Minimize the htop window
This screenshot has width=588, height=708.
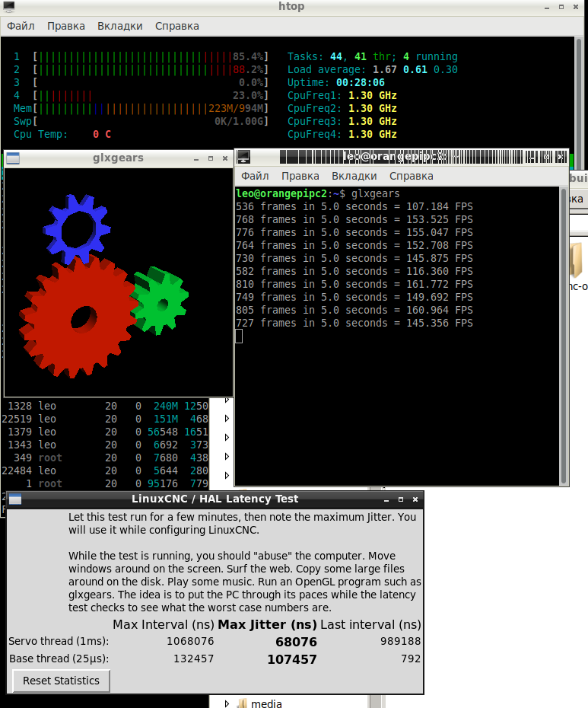(547, 7)
